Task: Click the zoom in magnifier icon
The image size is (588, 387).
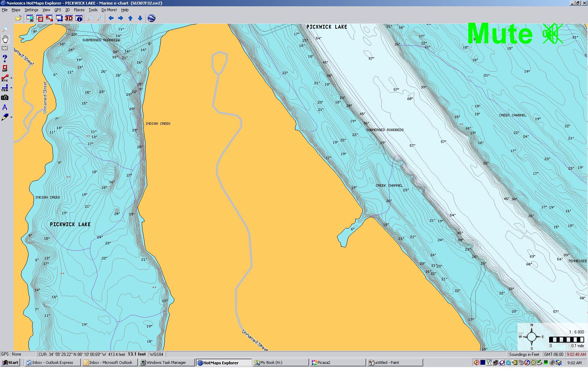Action: [x=100, y=18]
